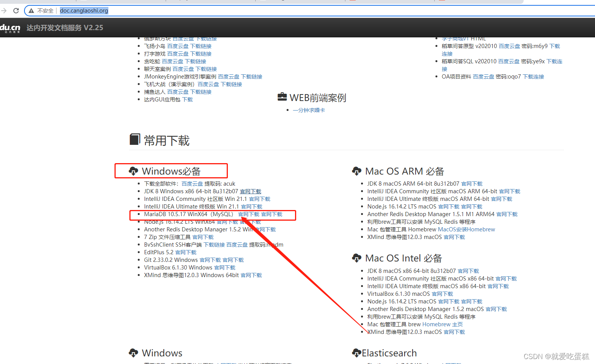Image resolution: width=595 pixels, height=364 pixels.
Task: Open the Homebrew 主页 link
Action: click(x=443, y=324)
